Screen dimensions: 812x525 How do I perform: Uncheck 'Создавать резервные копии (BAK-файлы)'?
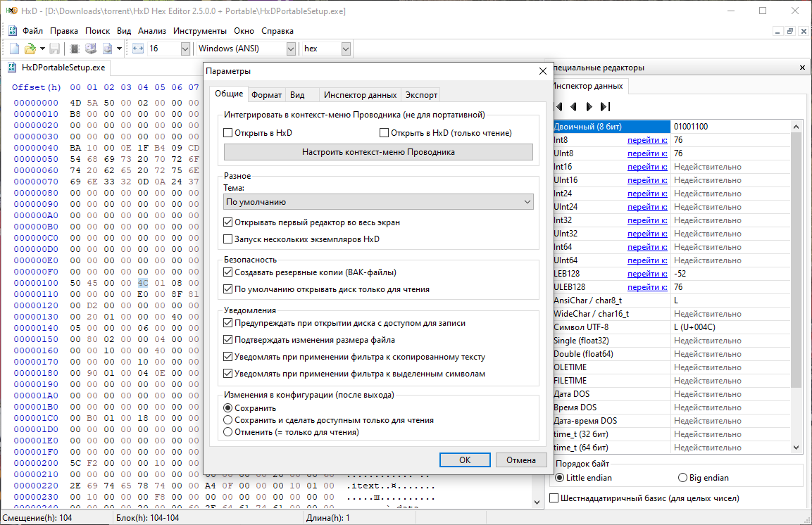[227, 272]
